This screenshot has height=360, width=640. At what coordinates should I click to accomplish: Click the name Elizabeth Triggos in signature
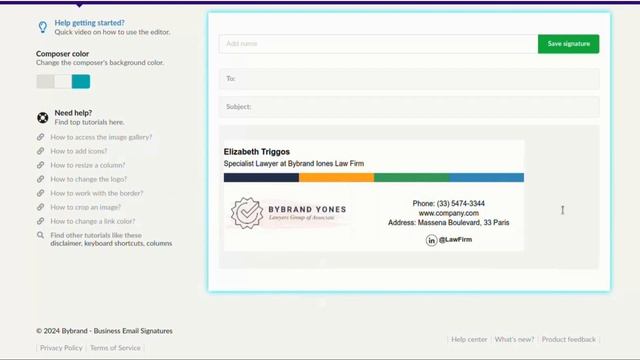[257, 151]
